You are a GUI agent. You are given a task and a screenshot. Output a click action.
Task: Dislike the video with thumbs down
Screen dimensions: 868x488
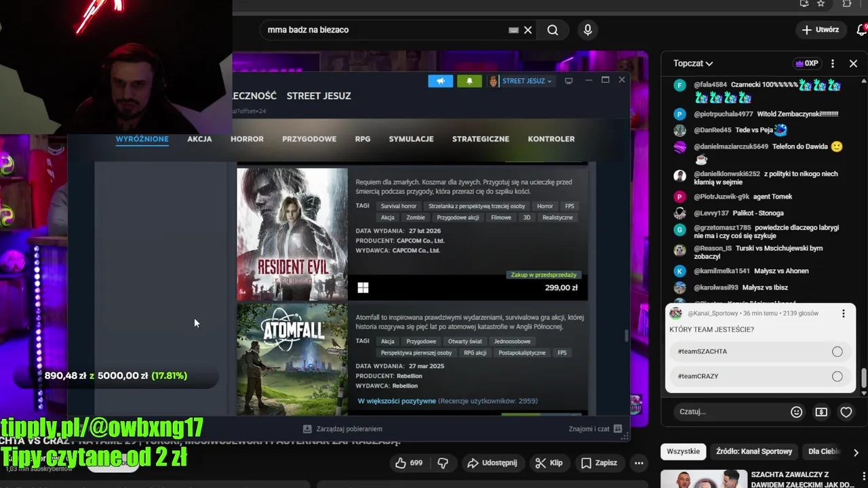pyautogui.click(x=443, y=463)
